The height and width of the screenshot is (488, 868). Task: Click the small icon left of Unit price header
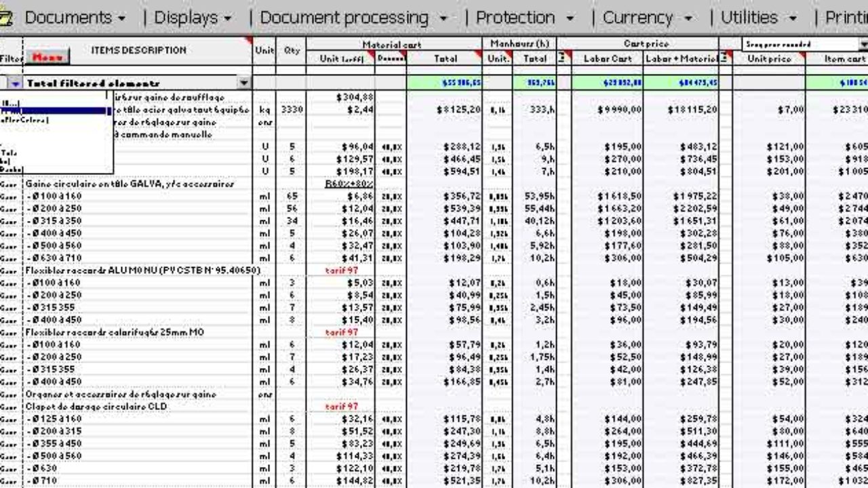(724, 58)
